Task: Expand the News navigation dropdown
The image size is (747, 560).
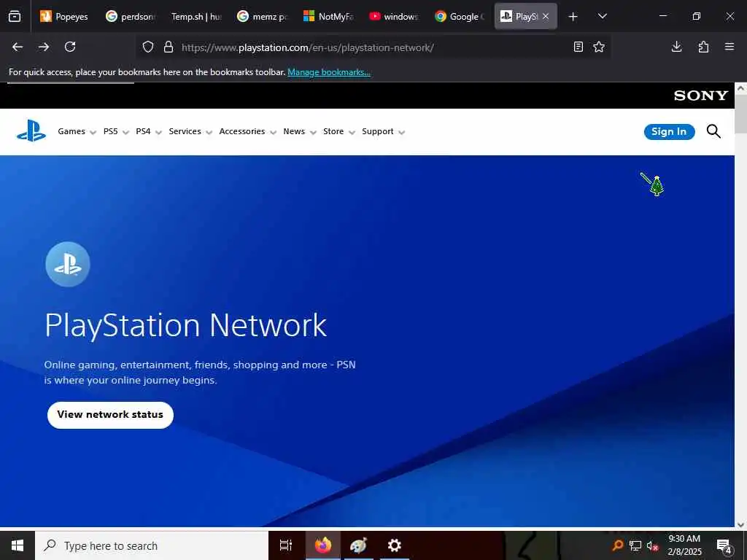Action: [300, 131]
